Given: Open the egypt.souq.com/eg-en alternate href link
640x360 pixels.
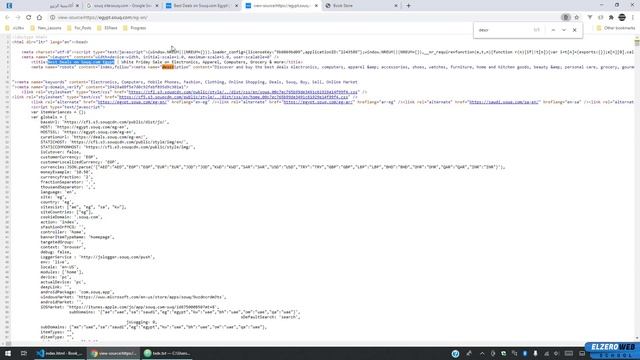Looking at the screenshot, I should (x=132, y=102).
